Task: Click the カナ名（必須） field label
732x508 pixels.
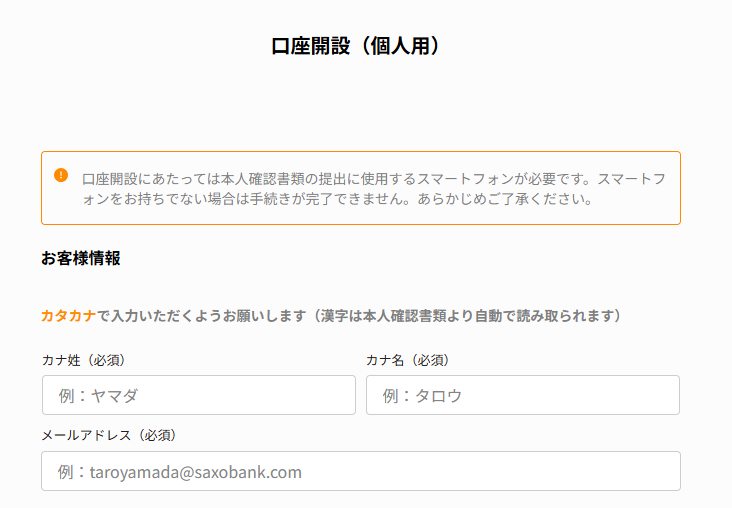Action: 407,360
